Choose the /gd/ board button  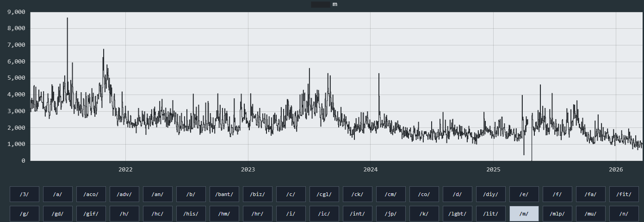tap(58, 214)
